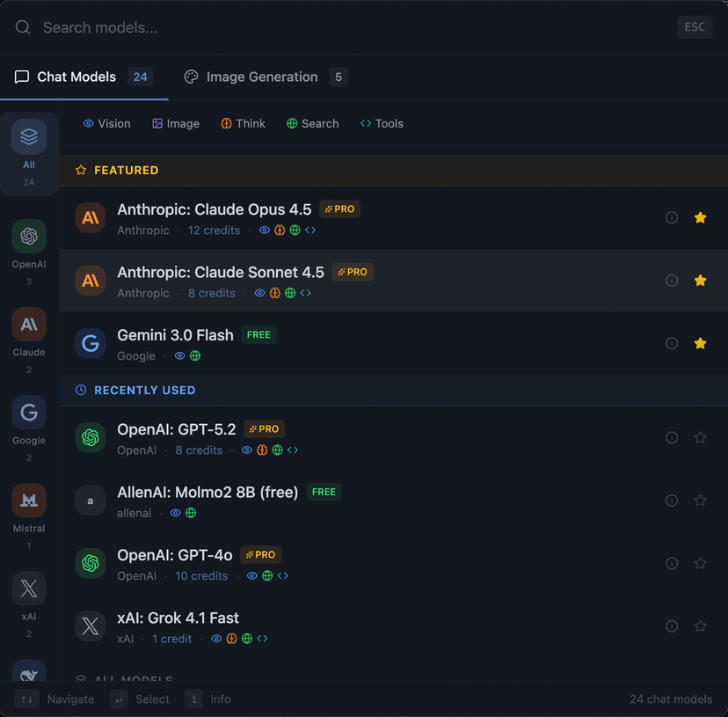Toggle the favorite star on Gemini 3.0 Flash
728x717 pixels.
[701, 343]
